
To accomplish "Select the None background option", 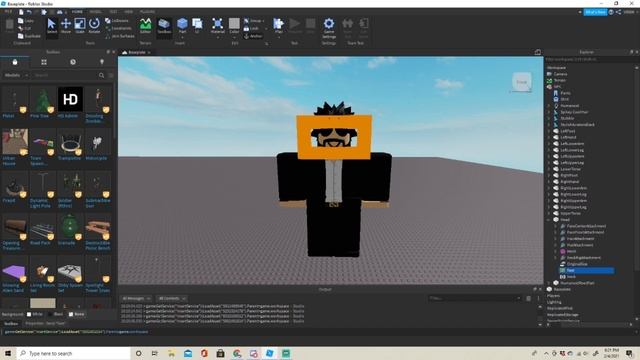I will 76,314.
